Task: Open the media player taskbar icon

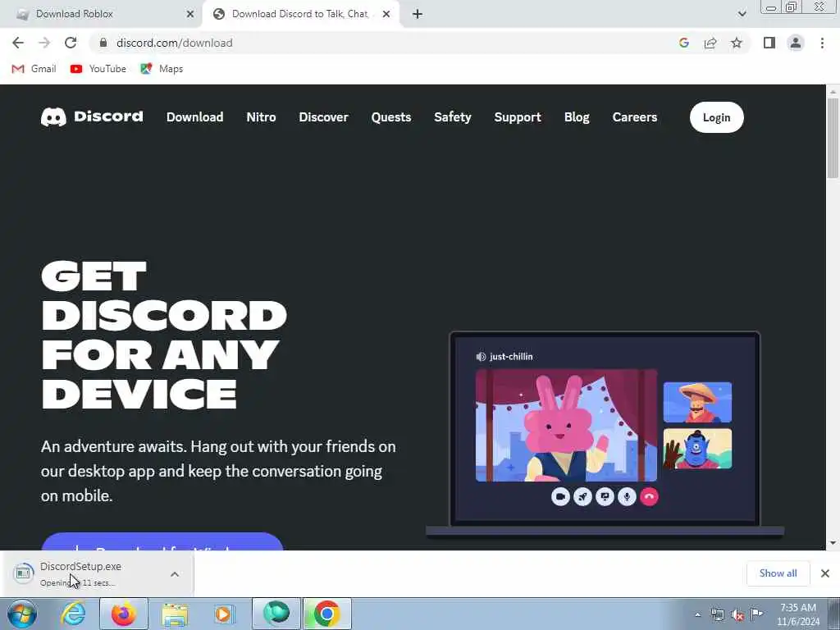Action: tap(224, 614)
